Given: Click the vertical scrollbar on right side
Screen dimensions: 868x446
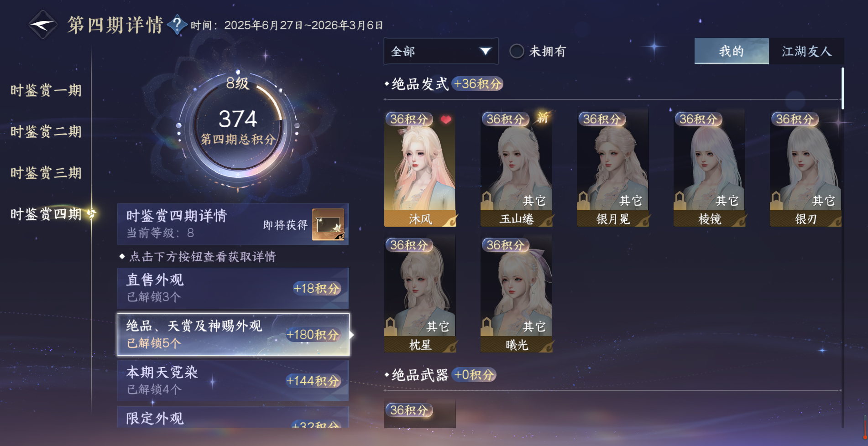Looking at the screenshot, I should 842,88.
